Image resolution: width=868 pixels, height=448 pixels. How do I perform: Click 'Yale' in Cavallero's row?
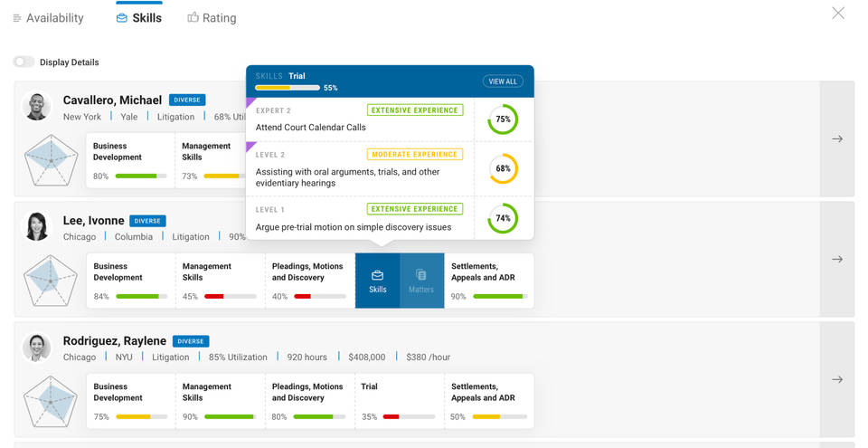pos(129,117)
